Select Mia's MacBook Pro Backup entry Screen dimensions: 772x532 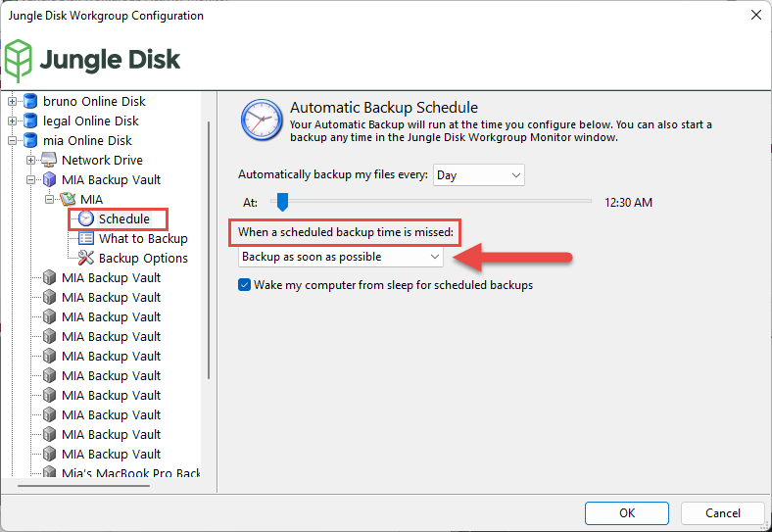tap(131, 473)
